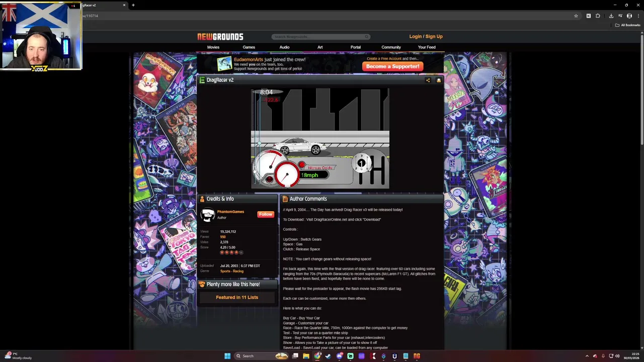This screenshot has height=362, width=644.
Task: Open the Art menu
Action: 320,47
